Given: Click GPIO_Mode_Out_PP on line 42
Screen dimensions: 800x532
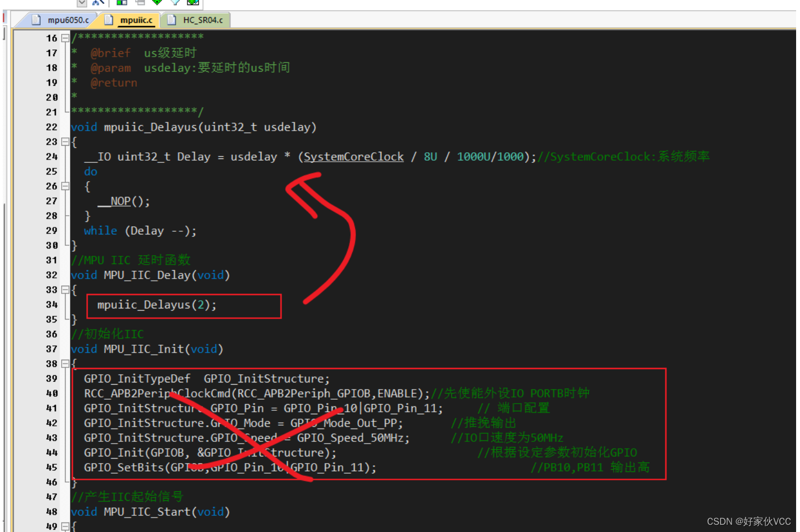Looking at the screenshot, I should (x=343, y=423).
